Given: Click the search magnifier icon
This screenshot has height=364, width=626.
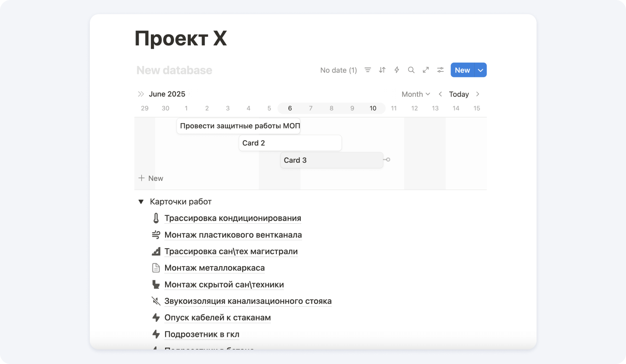Looking at the screenshot, I should click(x=411, y=70).
